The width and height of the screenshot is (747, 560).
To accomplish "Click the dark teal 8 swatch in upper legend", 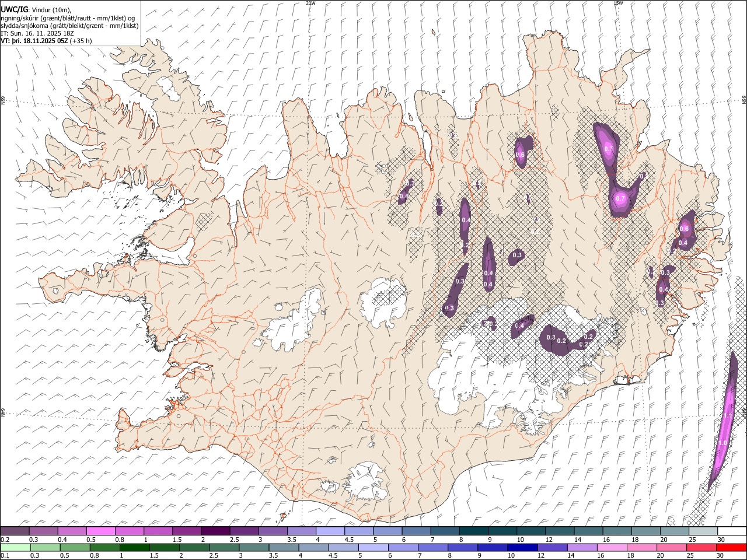I will [x=474, y=531].
